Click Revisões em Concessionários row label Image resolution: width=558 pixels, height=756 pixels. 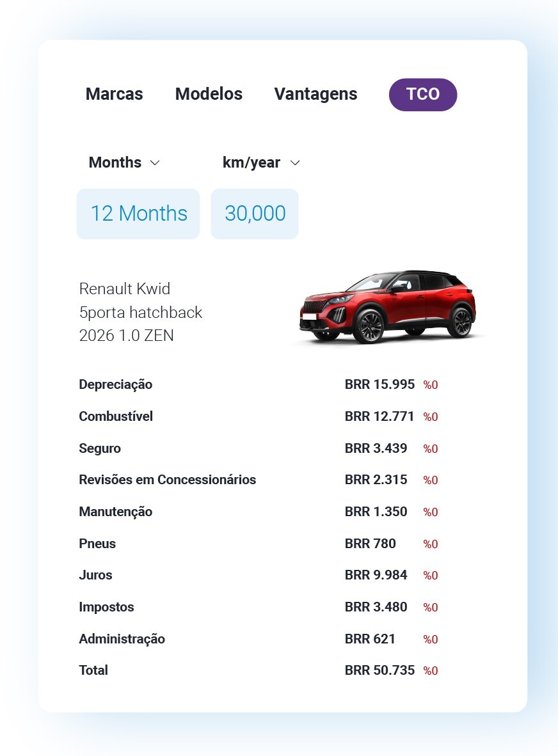pos(168,480)
